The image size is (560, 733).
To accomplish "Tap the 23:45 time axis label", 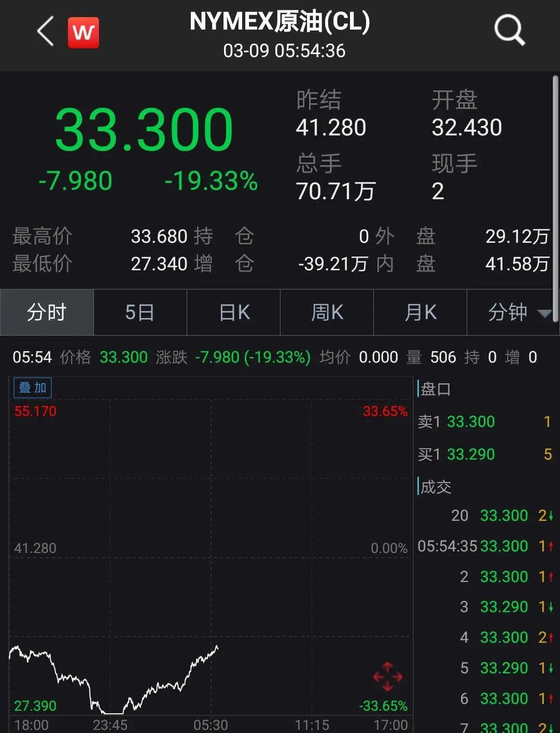I will point(110,725).
